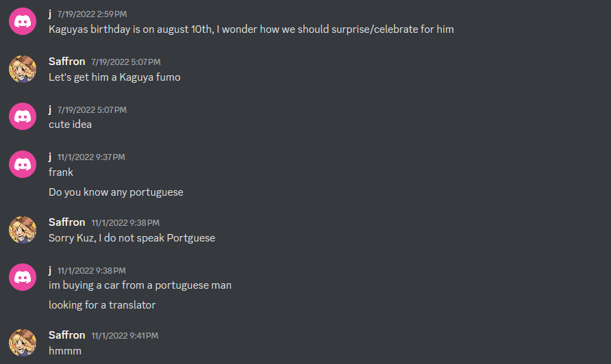The image size is (611, 364).
Task: Click the Saffron username above the 'hmmm' message
Action: [66, 335]
